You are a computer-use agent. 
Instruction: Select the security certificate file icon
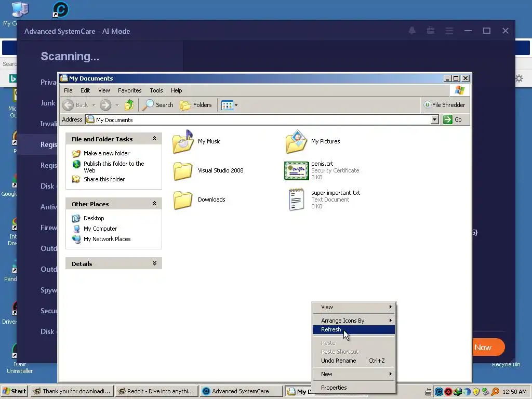point(296,170)
